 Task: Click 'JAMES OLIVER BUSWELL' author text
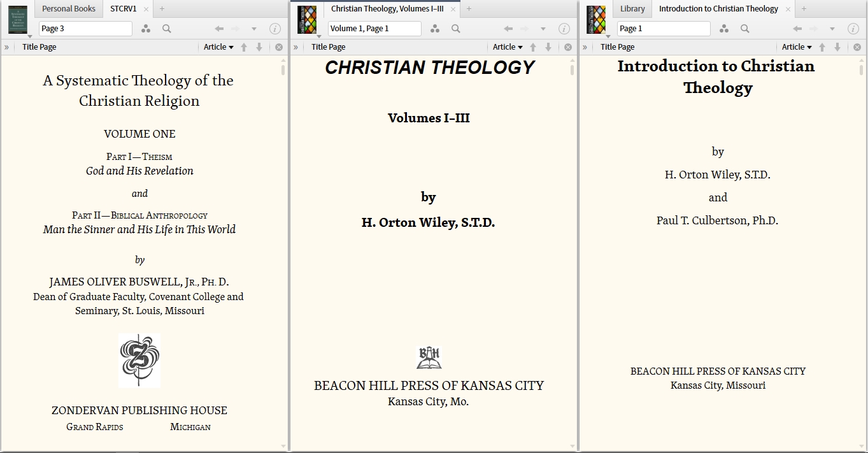(x=117, y=282)
